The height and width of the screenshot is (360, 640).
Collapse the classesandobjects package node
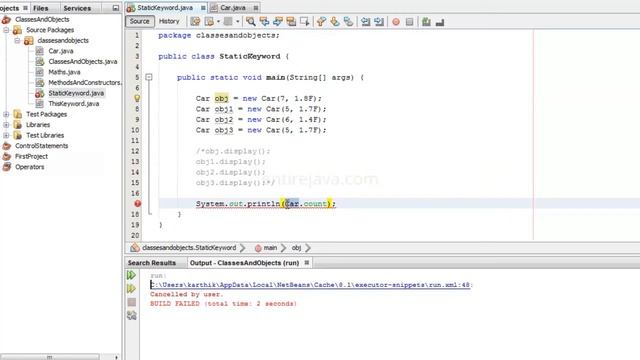pos(17,40)
